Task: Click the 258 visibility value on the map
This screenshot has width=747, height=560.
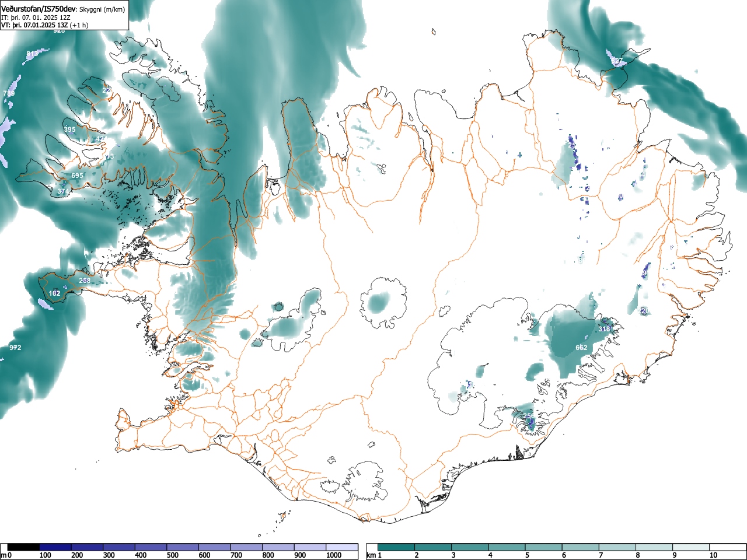Action: pyautogui.click(x=85, y=281)
